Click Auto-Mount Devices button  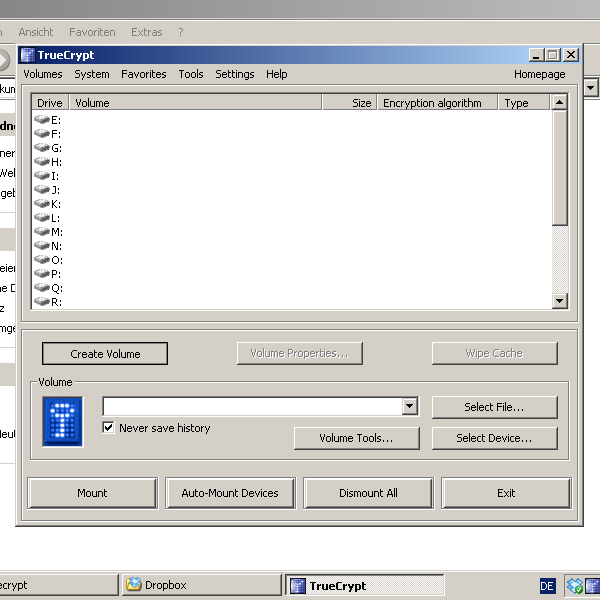pyautogui.click(x=230, y=493)
